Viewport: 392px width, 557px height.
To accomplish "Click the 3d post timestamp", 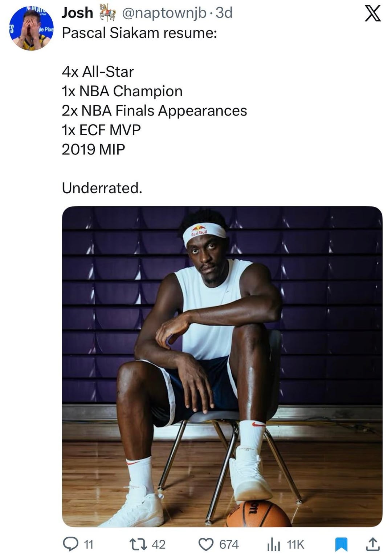I will pyautogui.click(x=224, y=13).
